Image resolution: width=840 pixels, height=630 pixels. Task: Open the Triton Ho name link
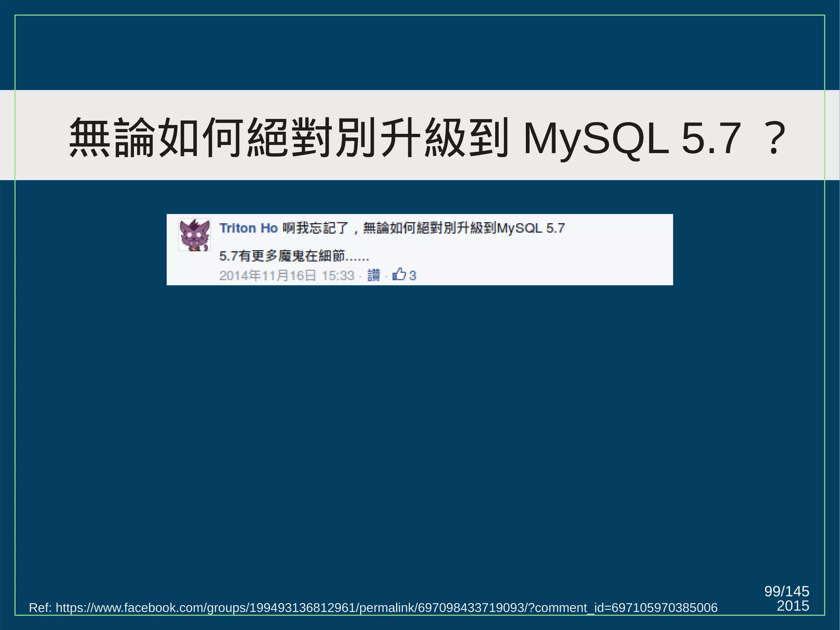click(249, 228)
